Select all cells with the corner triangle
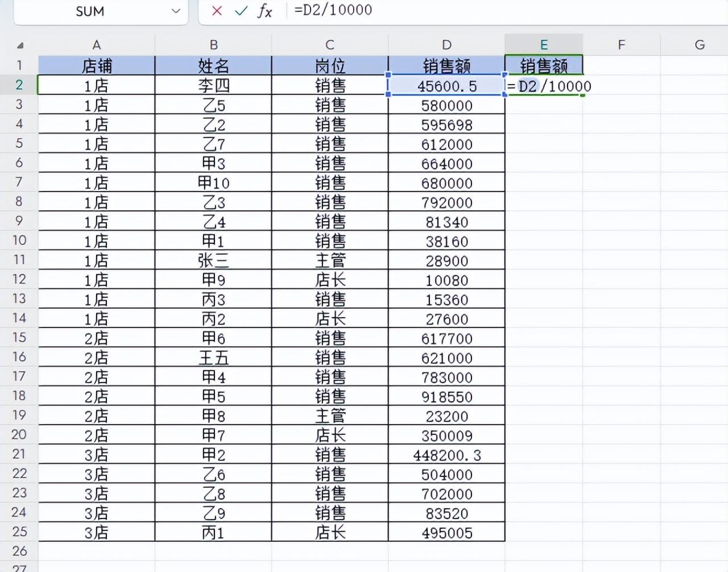Screen dimensions: 728x572 (x=20, y=45)
